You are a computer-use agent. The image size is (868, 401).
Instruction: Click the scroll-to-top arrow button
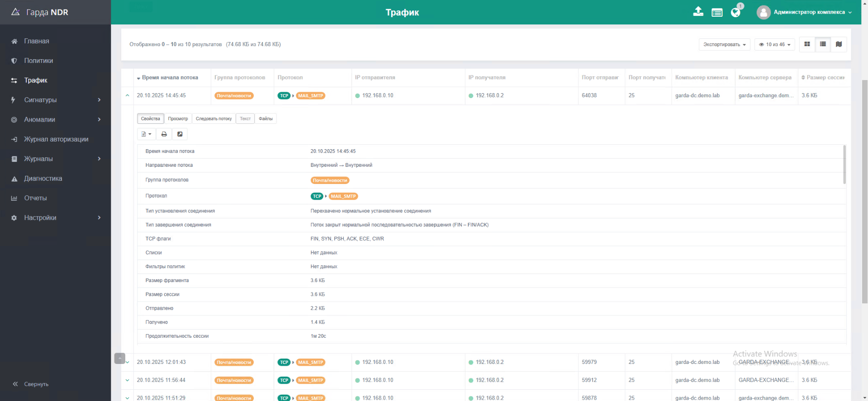[119, 358]
